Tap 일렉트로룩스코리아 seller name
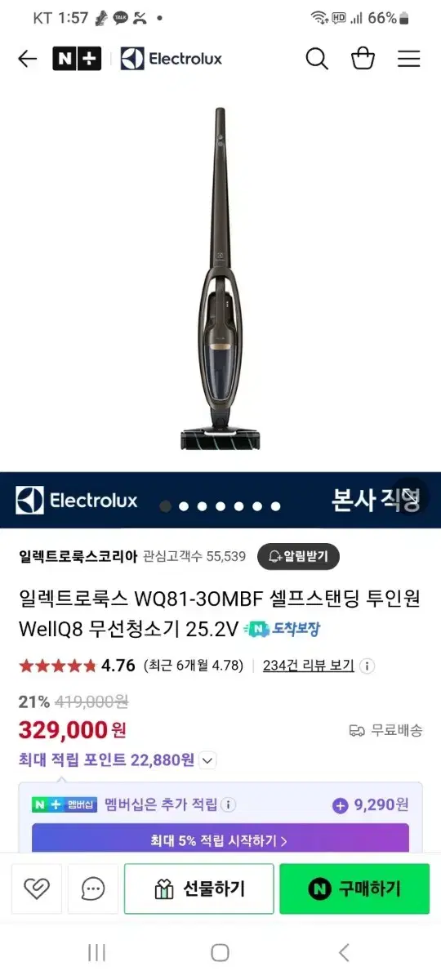Viewport: 441px width, 980px height. click(x=78, y=556)
